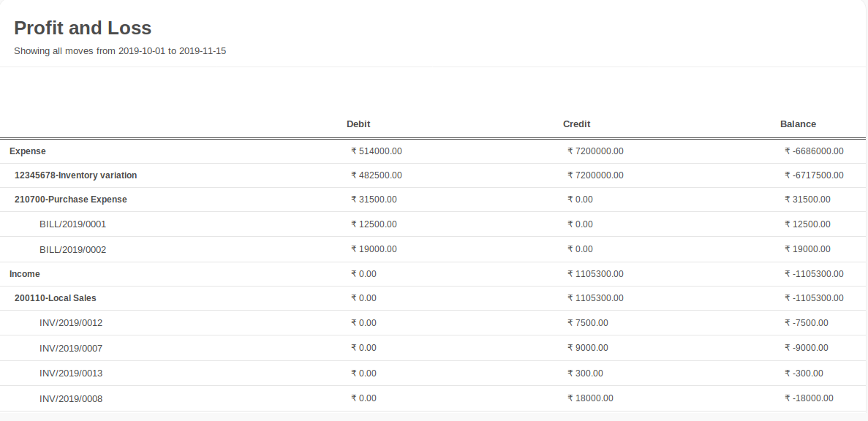This screenshot has height=421, width=868.
Task: Click the Credit column header
Action: [x=576, y=124]
